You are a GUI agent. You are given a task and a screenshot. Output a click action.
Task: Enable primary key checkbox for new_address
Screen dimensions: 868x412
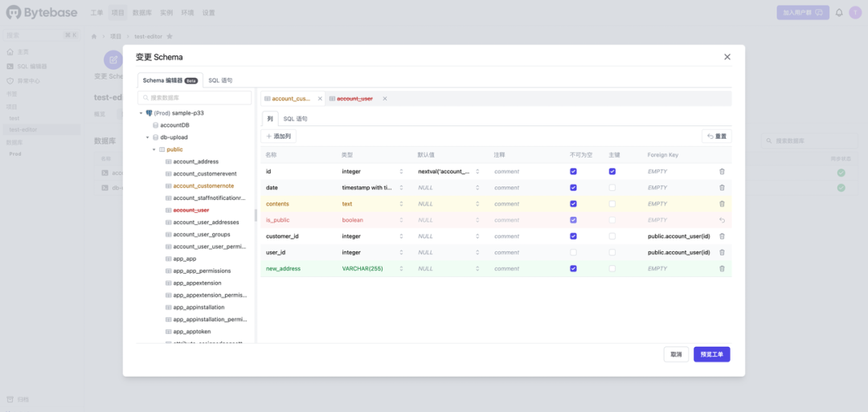(612, 268)
